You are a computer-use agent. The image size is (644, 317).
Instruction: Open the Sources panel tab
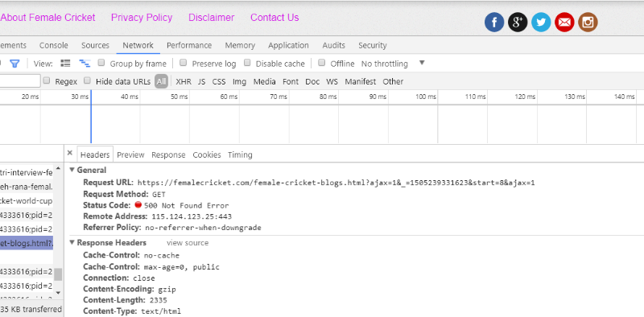point(95,45)
